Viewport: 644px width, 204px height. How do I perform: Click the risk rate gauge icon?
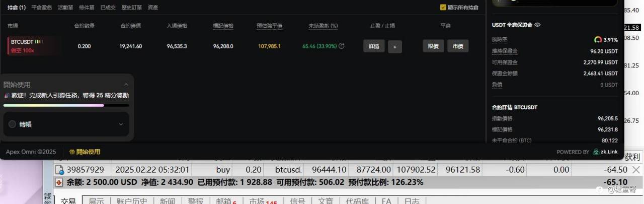pos(598,40)
